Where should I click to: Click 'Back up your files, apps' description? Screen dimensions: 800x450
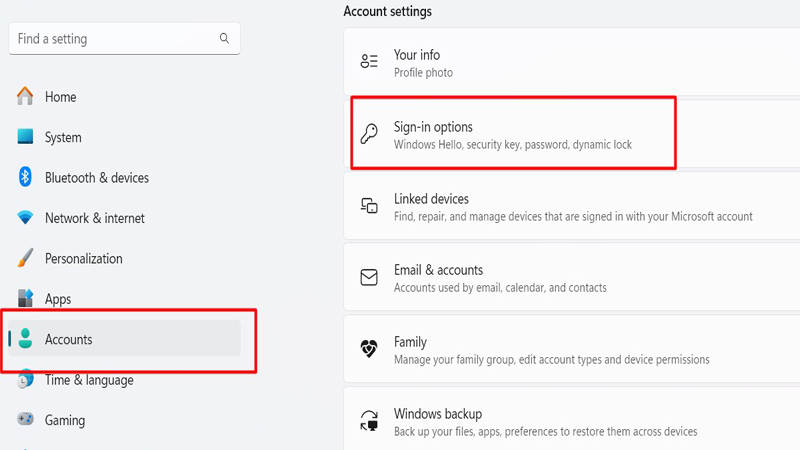(x=545, y=432)
